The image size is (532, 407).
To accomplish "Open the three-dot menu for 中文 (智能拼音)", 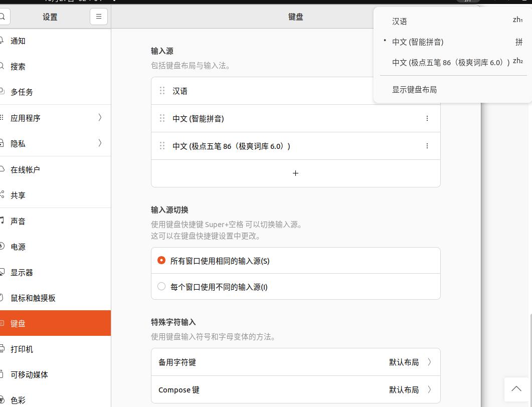I will [x=427, y=118].
